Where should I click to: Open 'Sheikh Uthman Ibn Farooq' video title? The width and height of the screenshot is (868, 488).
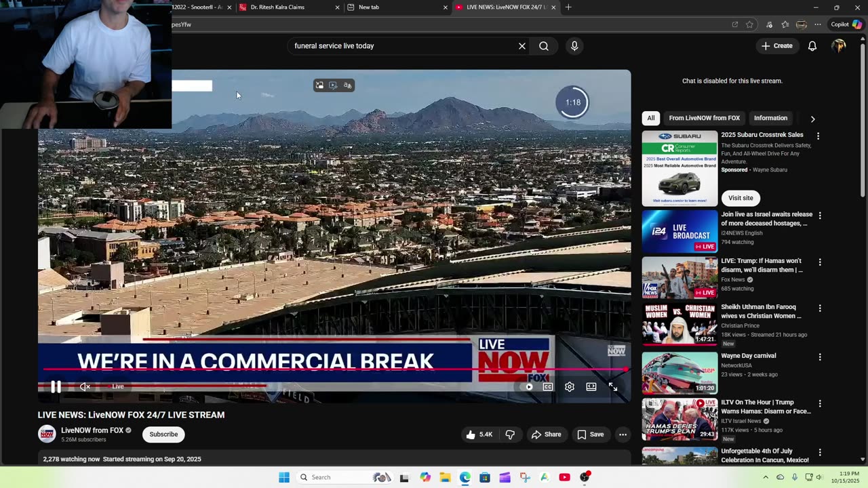point(761,311)
